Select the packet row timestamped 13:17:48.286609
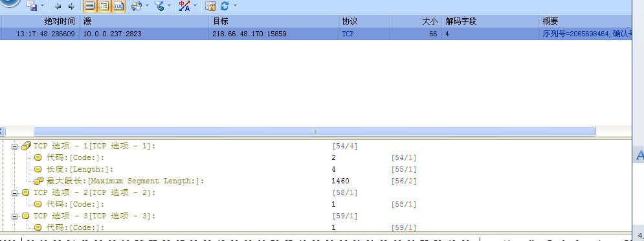Image resolution: width=644 pixels, height=241 pixels. tap(316, 34)
